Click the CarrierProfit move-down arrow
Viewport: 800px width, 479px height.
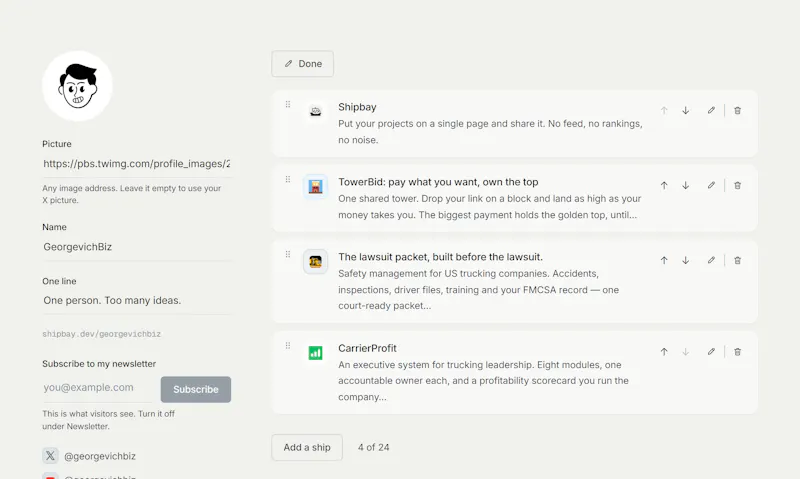tap(686, 351)
